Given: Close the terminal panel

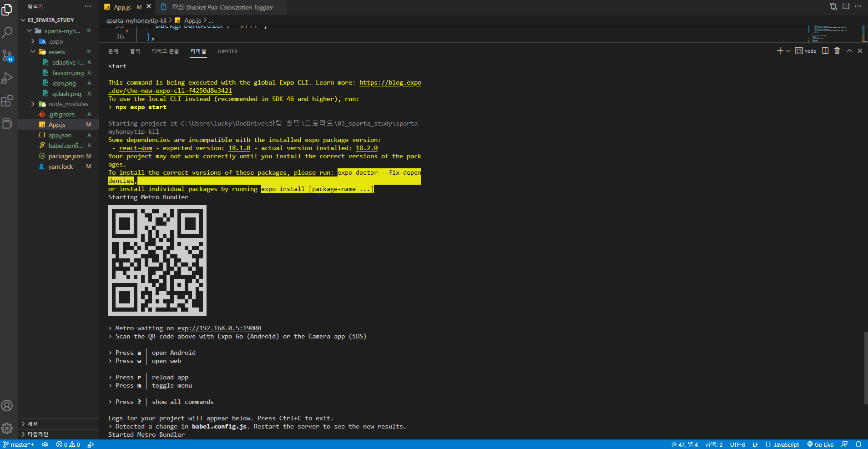Looking at the screenshot, I should (860, 51).
